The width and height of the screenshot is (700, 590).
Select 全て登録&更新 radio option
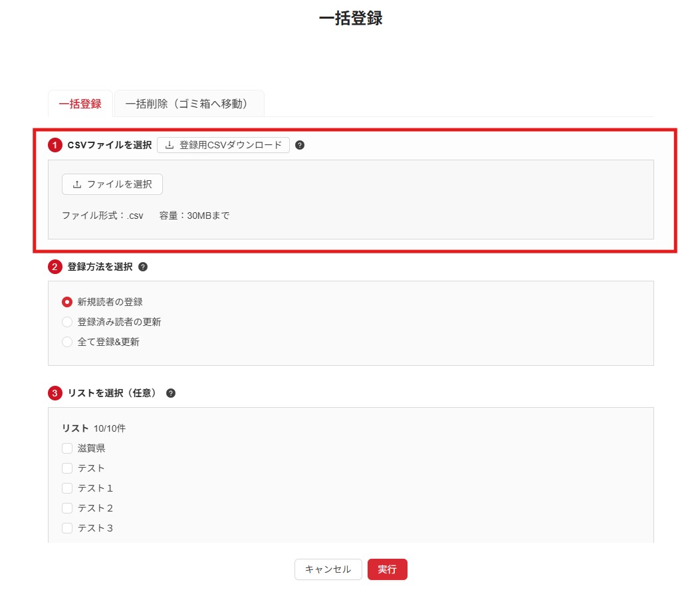(x=67, y=342)
